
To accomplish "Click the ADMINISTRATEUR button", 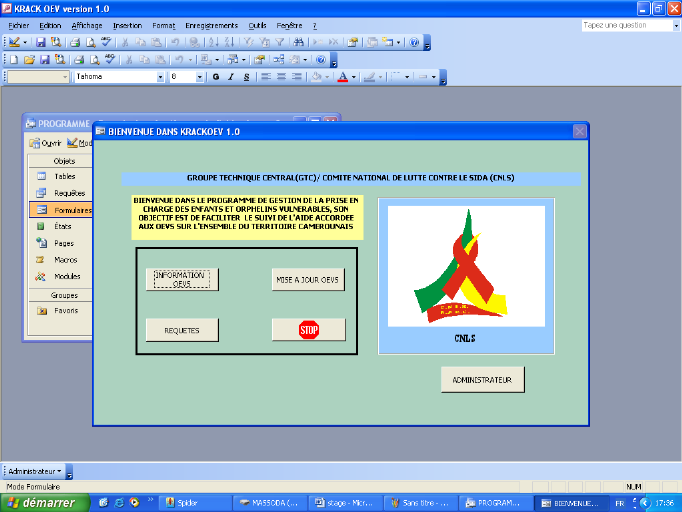I will pyautogui.click(x=482, y=380).
